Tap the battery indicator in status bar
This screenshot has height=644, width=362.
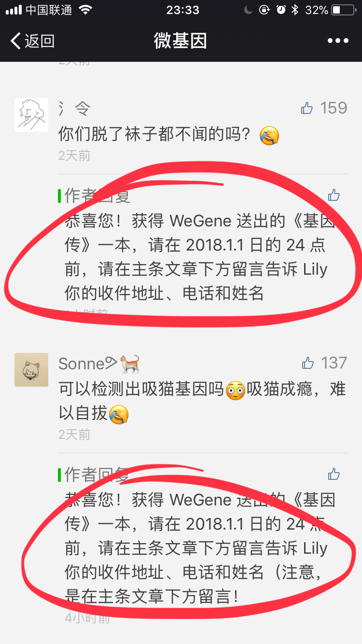coord(343,10)
